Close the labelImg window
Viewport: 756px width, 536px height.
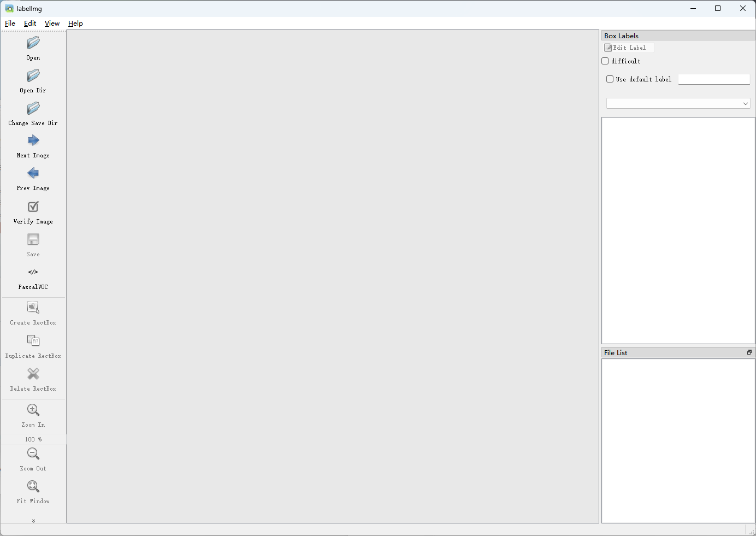click(x=743, y=8)
